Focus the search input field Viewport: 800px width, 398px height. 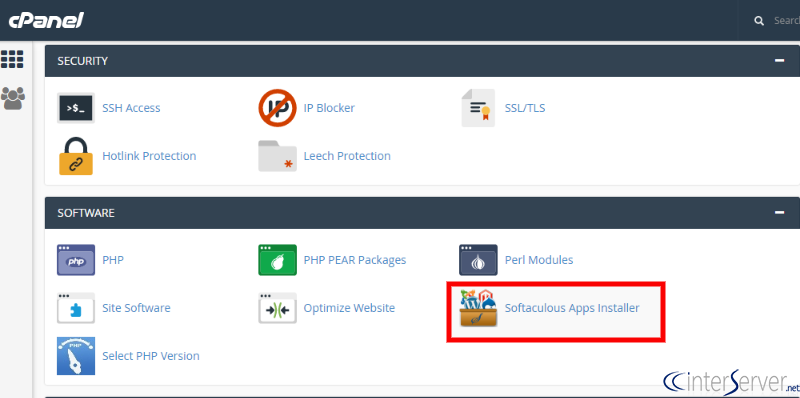pos(786,20)
